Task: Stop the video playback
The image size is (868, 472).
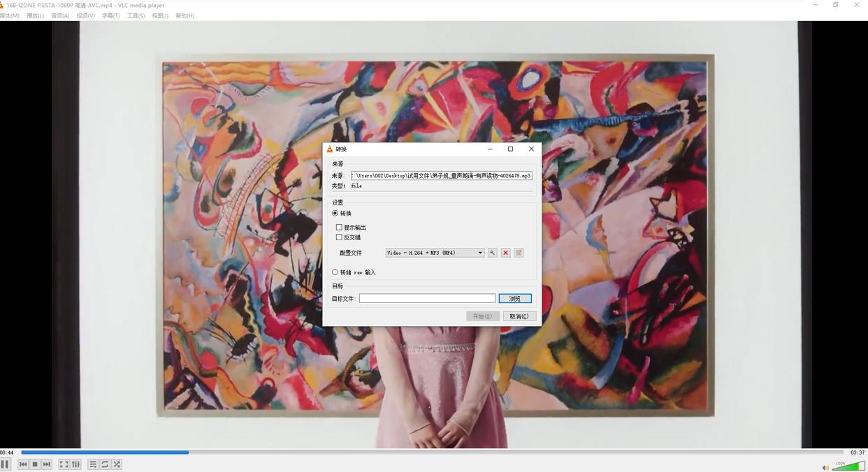Action: (35, 464)
